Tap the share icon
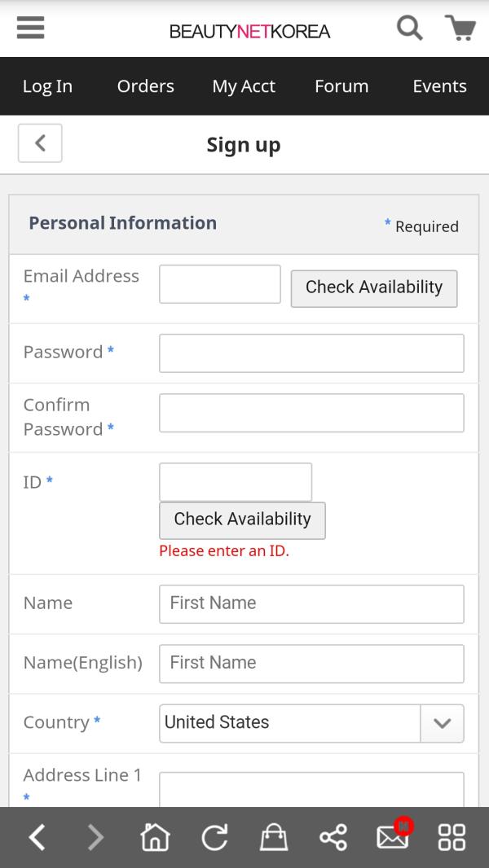 click(x=333, y=836)
